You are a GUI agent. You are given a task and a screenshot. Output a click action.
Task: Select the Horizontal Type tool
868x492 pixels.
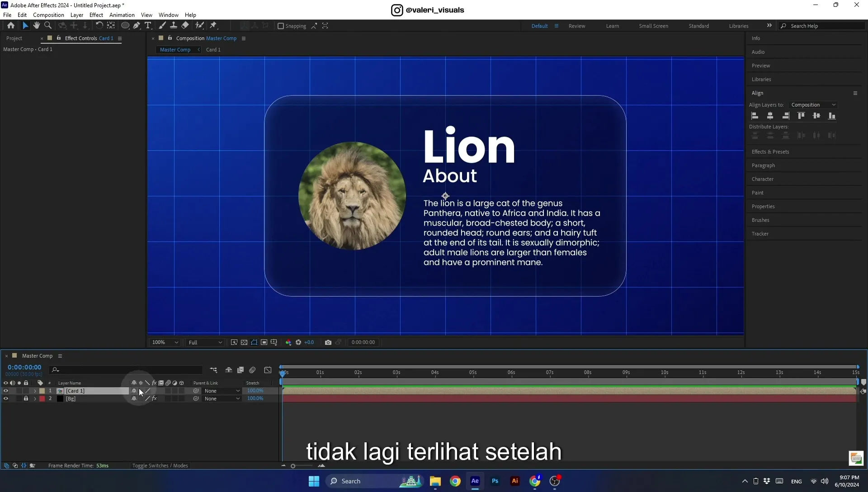(x=148, y=26)
